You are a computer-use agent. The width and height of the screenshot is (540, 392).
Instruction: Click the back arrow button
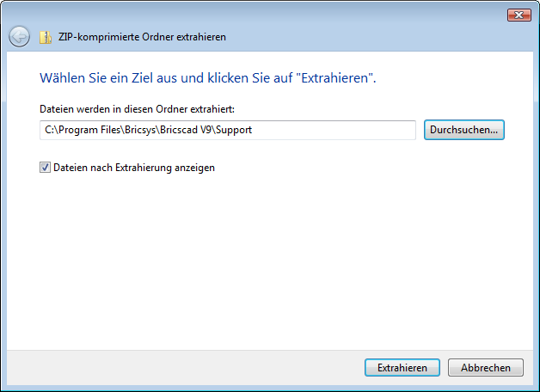pyautogui.click(x=19, y=36)
